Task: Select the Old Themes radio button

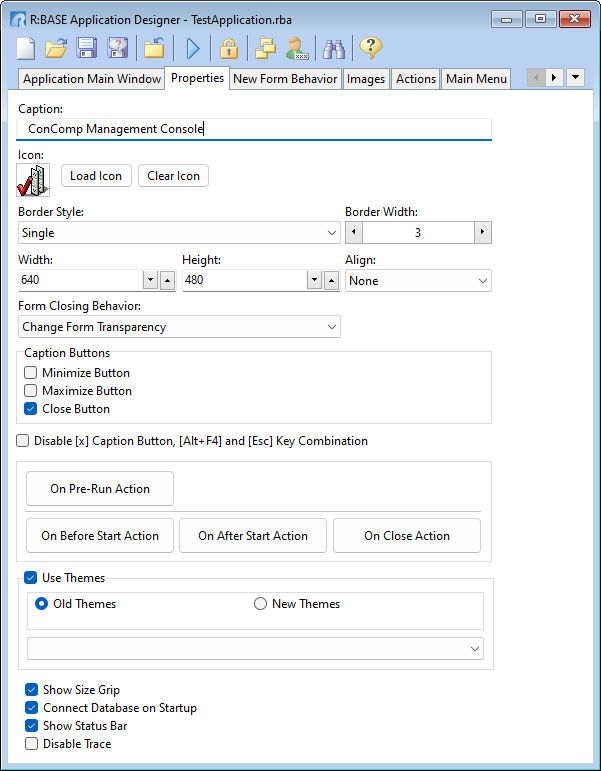Action: (x=41, y=603)
